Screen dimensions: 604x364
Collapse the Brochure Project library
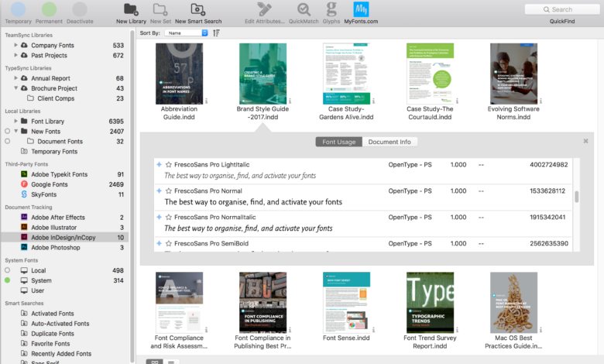pyautogui.click(x=15, y=88)
